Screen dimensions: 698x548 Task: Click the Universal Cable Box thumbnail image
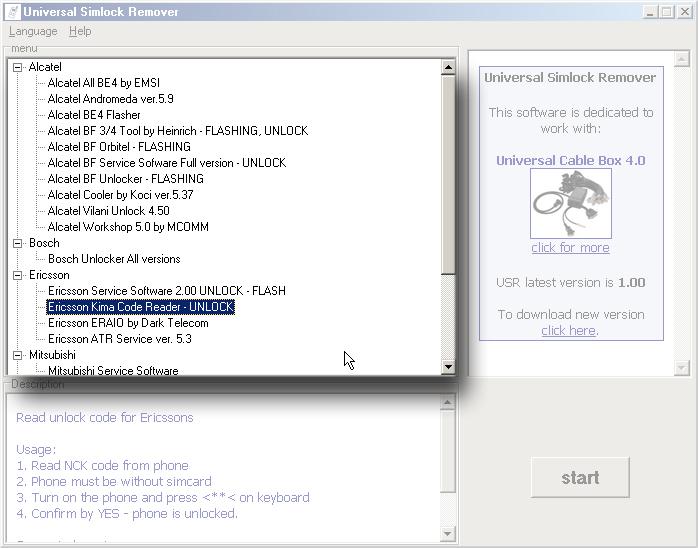coord(571,203)
